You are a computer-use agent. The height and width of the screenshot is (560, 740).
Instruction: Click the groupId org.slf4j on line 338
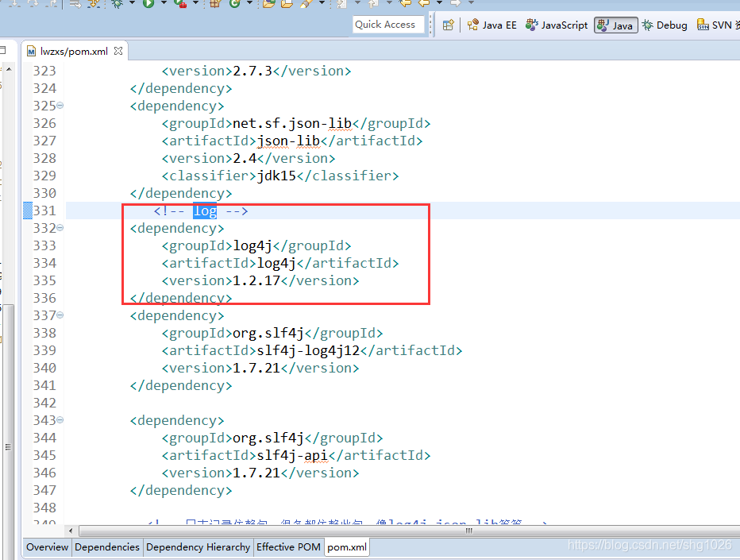[268, 333]
